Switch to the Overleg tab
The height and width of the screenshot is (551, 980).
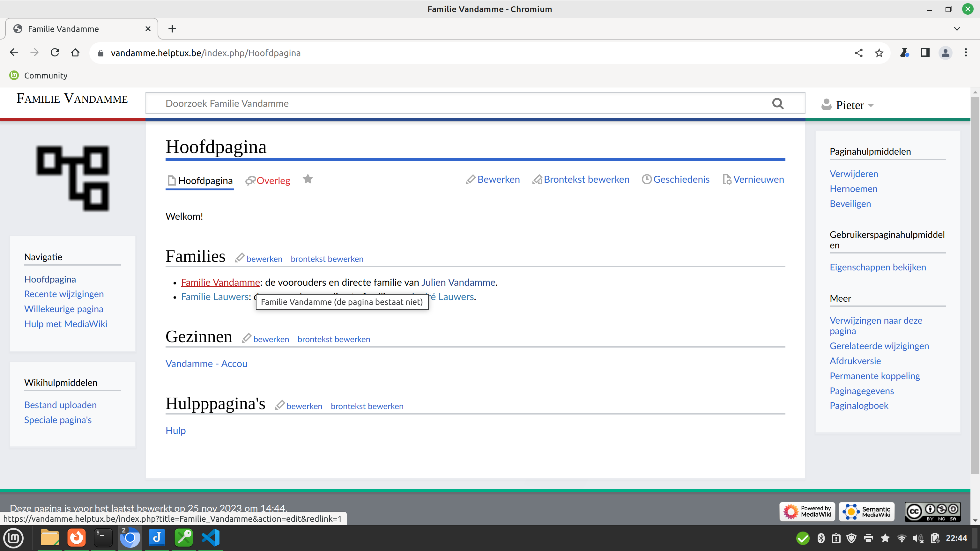pyautogui.click(x=273, y=180)
